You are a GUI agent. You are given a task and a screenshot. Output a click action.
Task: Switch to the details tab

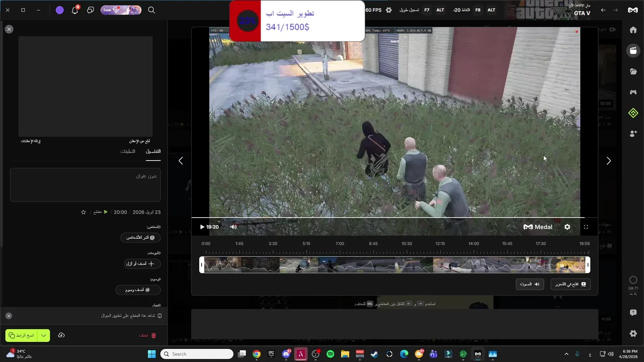click(x=153, y=151)
